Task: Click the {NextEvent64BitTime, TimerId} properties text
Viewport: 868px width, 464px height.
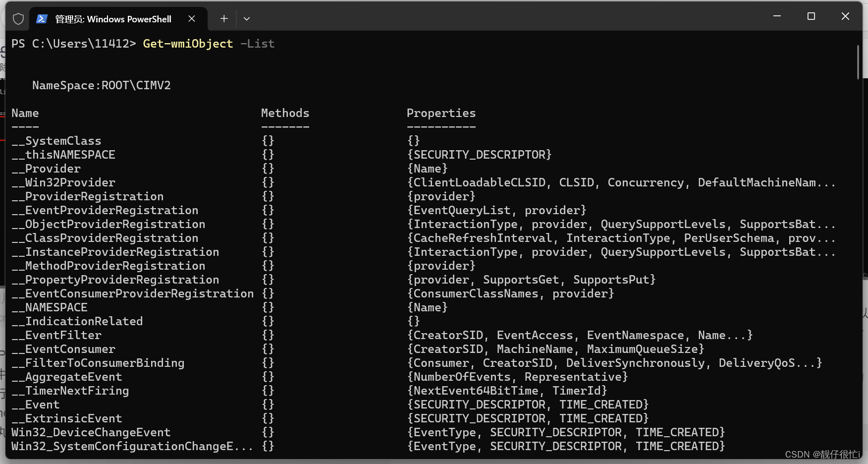Action: [507, 391]
